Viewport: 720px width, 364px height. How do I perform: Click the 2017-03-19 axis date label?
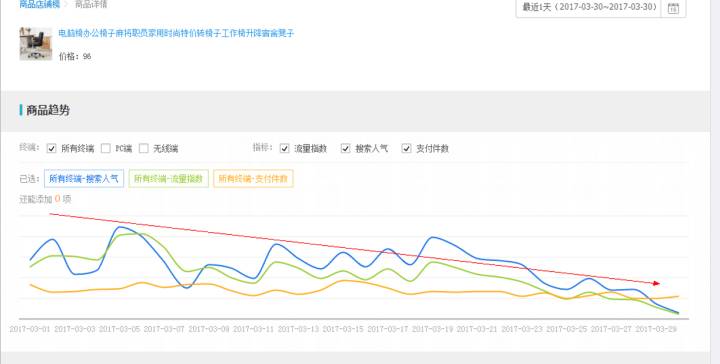tap(433, 329)
